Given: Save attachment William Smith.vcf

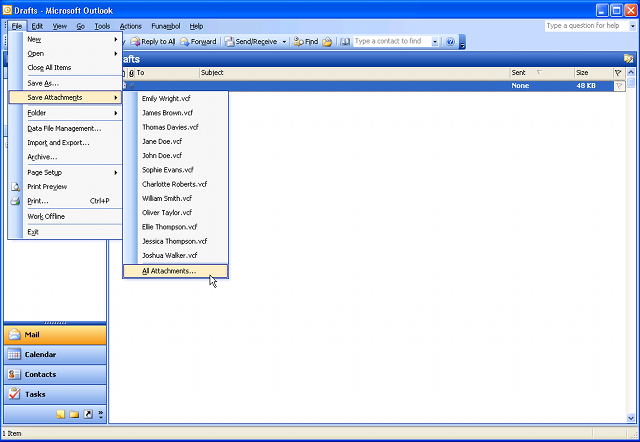Looking at the screenshot, I should point(176,198).
